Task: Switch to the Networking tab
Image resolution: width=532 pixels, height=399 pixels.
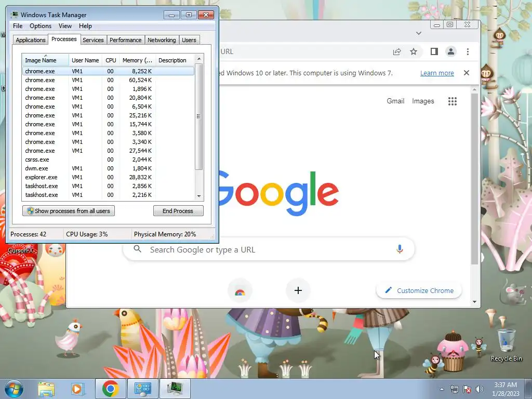Action: click(162, 40)
